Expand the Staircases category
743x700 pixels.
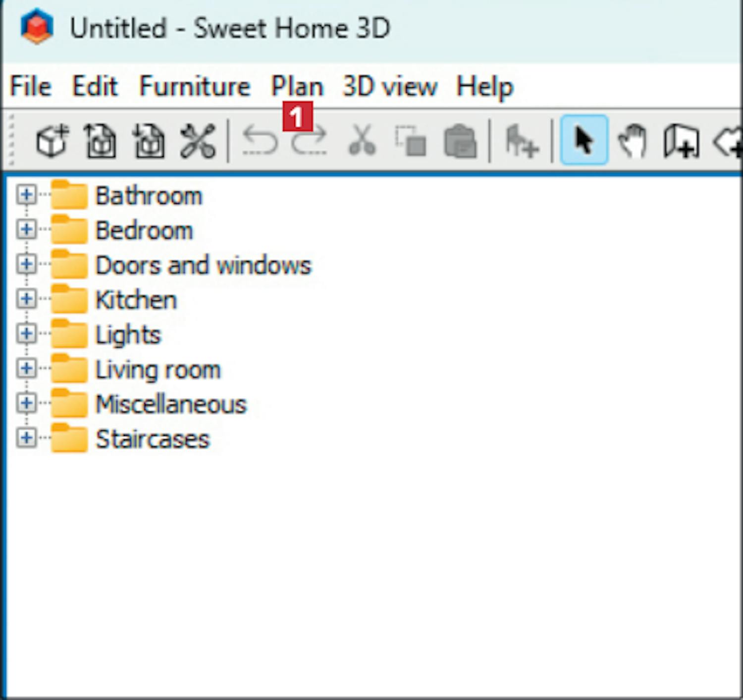tap(26, 438)
